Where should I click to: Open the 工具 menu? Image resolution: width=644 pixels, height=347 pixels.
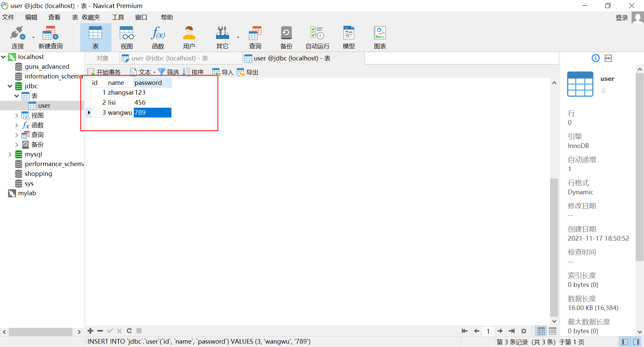118,17
